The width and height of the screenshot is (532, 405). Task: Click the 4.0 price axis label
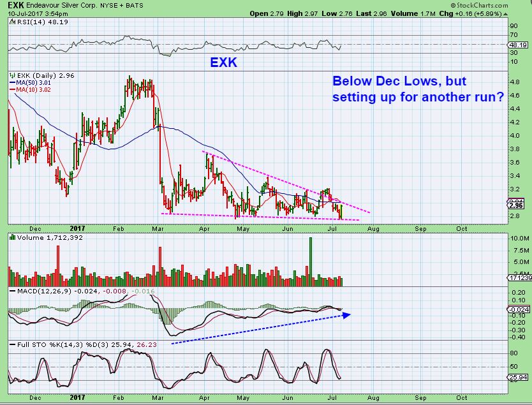[x=514, y=136]
